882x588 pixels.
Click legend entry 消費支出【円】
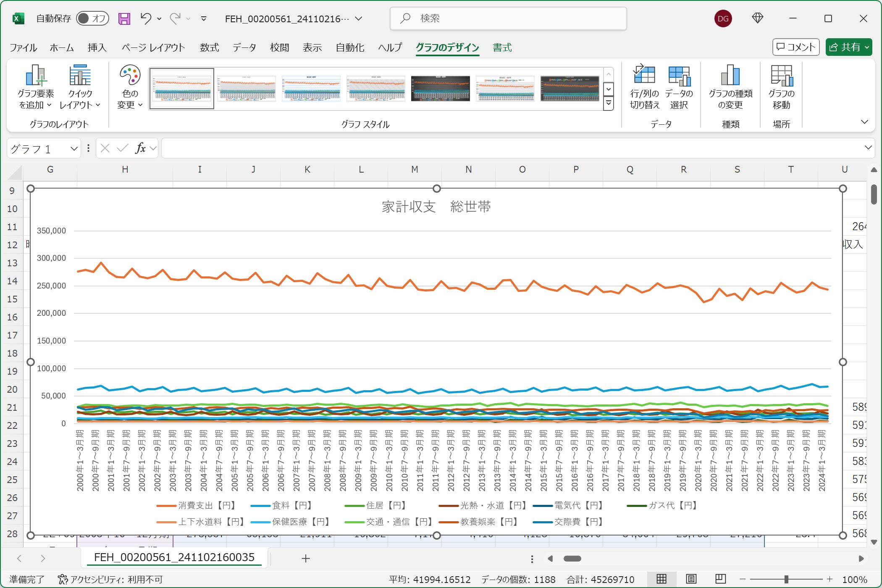[197, 506]
